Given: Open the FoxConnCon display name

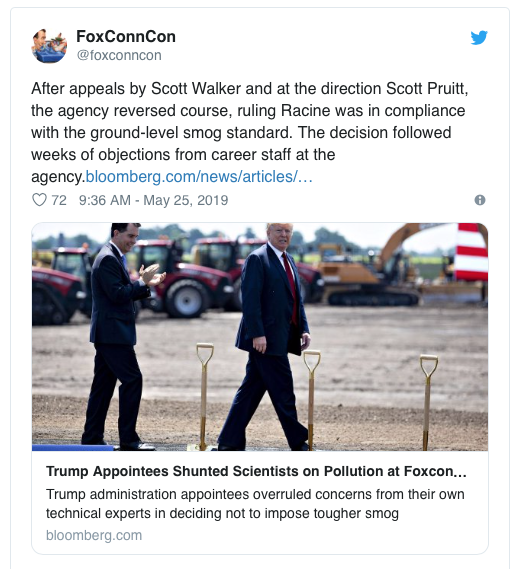Looking at the screenshot, I should click(126, 37).
